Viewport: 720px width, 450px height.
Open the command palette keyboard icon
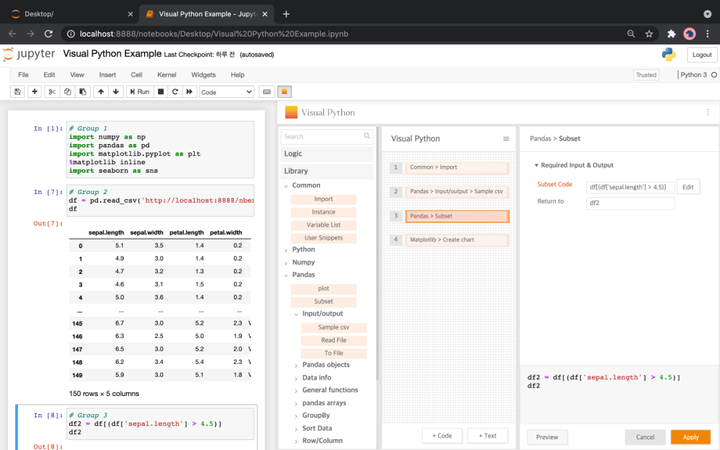pyautogui.click(x=267, y=92)
